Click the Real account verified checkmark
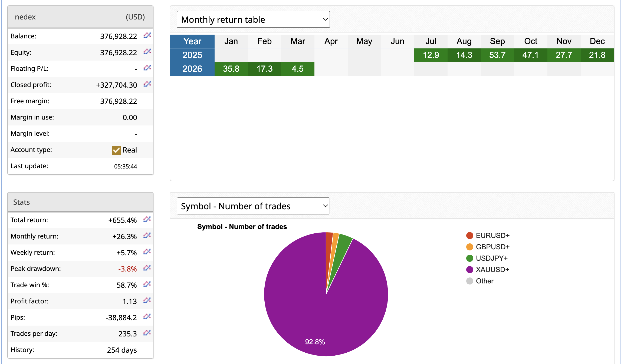The width and height of the screenshot is (624, 364). pyautogui.click(x=116, y=150)
